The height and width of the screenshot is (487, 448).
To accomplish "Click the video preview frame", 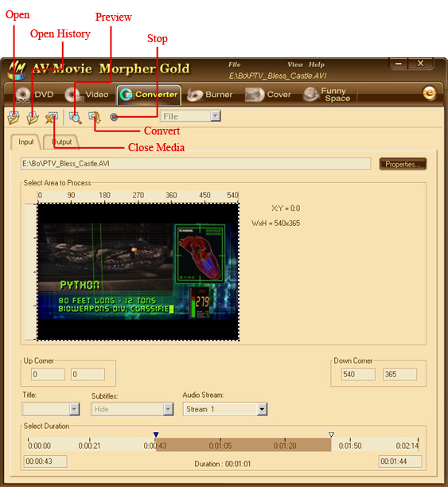I will point(138,272).
